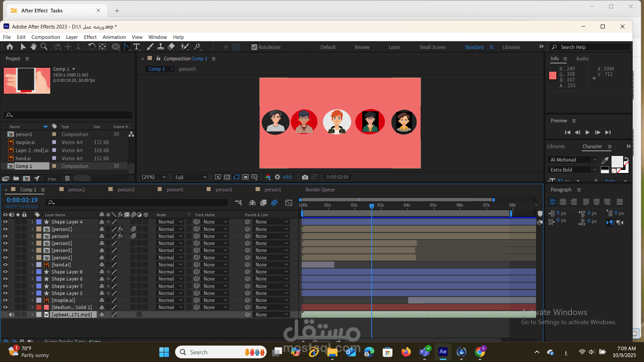The height and width of the screenshot is (362, 644).
Task: Select the Pen tool in toolbar
Action: (126, 47)
